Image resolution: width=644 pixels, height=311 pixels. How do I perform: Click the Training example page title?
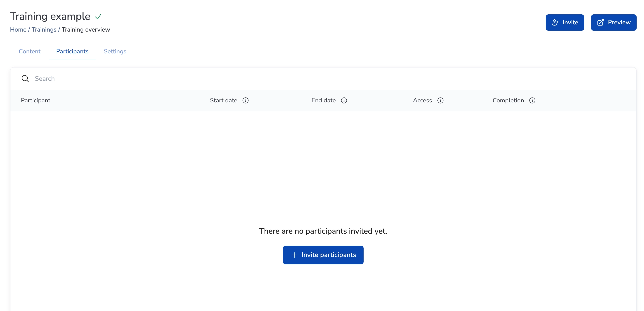[50, 17]
